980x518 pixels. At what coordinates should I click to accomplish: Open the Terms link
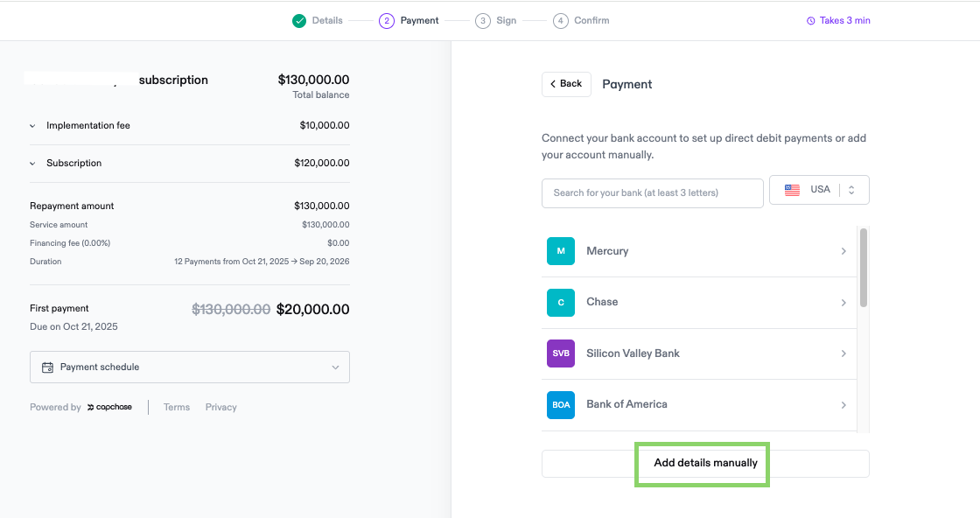[x=177, y=408]
